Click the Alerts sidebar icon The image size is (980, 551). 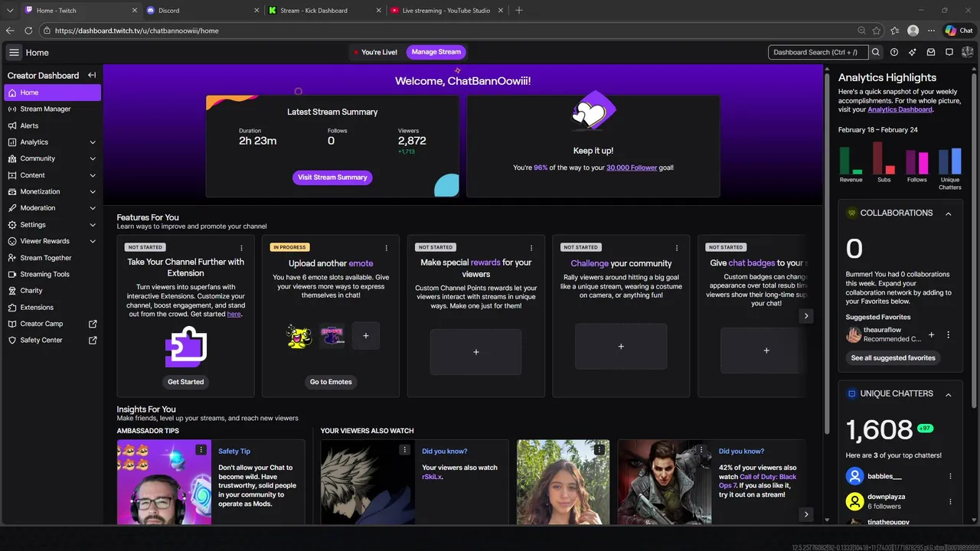tap(12, 126)
